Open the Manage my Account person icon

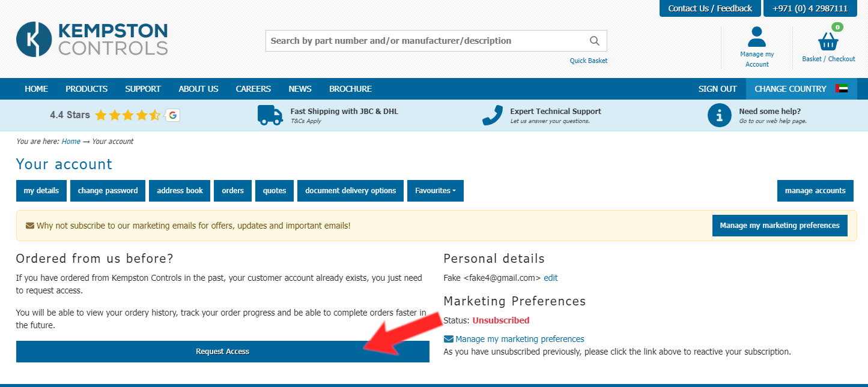pyautogui.click(x=757, y=37)
